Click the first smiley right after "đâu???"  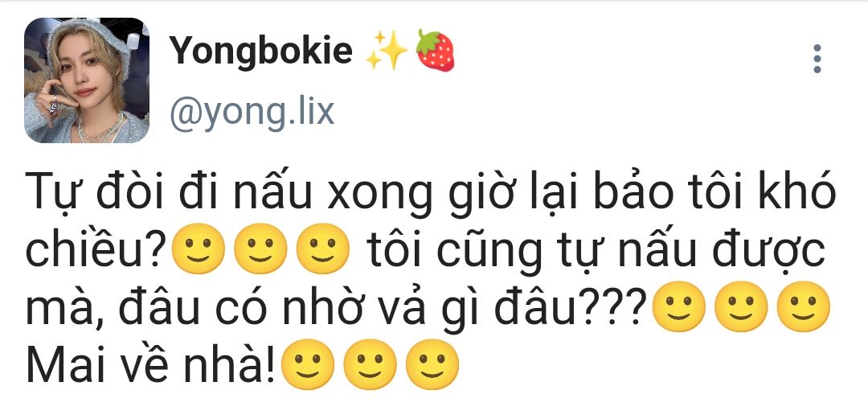pyautogui.click(x=678, y=306)
